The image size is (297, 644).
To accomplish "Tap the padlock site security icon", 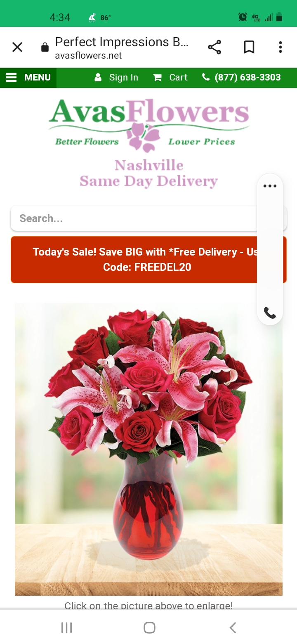I will [x=45, y=47].
